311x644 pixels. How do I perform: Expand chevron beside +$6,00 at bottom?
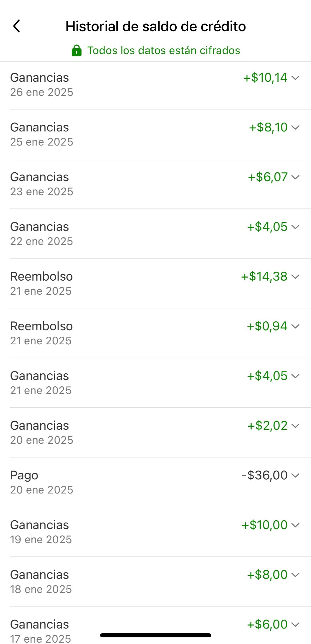[296, 625]
